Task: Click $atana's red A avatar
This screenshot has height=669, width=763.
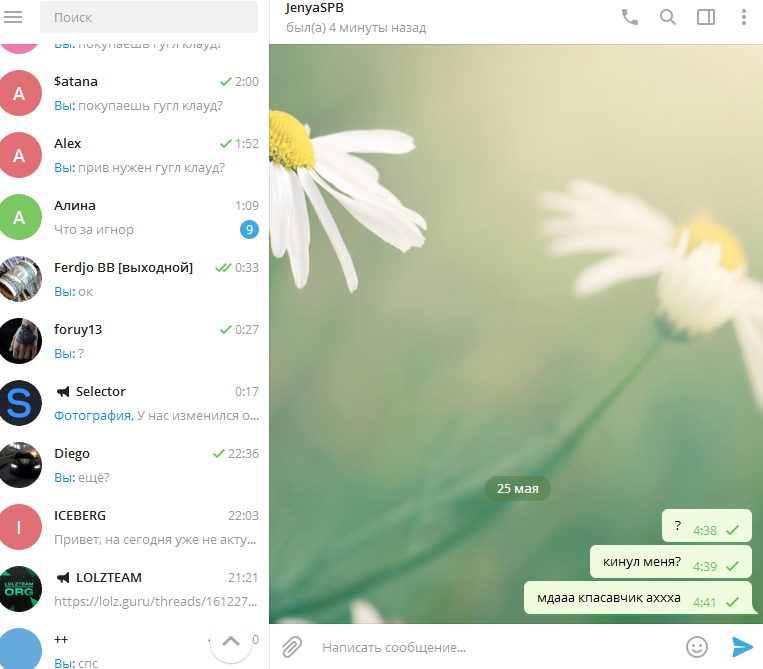Action: [18, 93]
